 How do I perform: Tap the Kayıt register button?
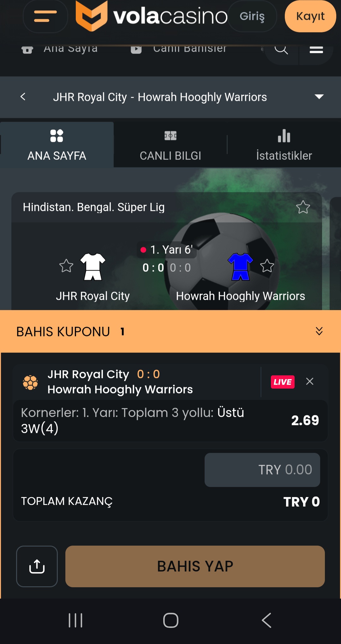click(310, 16)
